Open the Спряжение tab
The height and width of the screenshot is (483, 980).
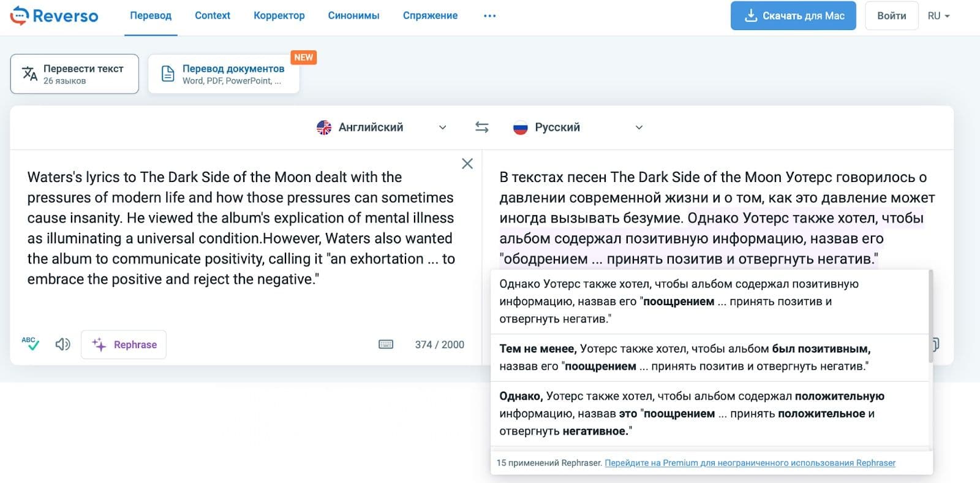[430, 16]
